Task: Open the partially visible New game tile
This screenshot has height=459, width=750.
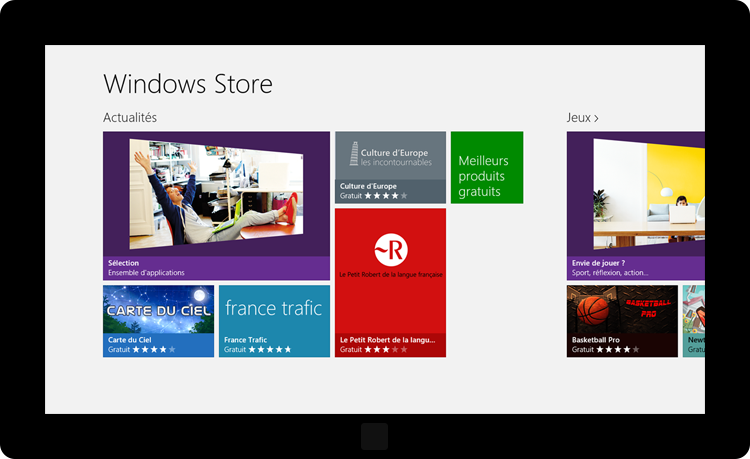Action: (x=694, y=321)
